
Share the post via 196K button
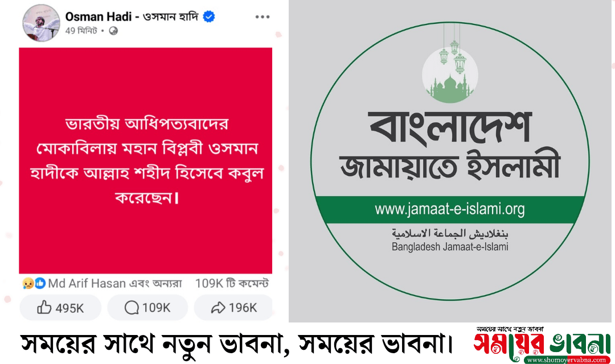click(x=233, y=308)
